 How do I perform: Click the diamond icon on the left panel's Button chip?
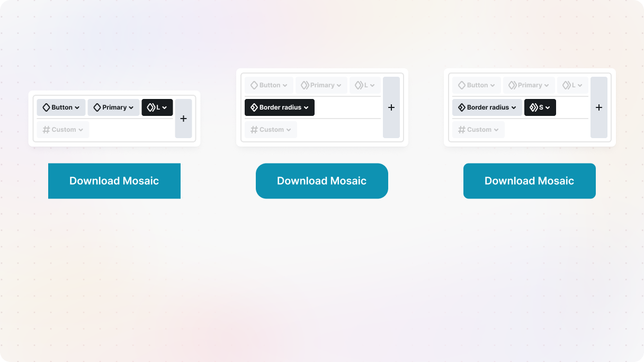point(46,107)
